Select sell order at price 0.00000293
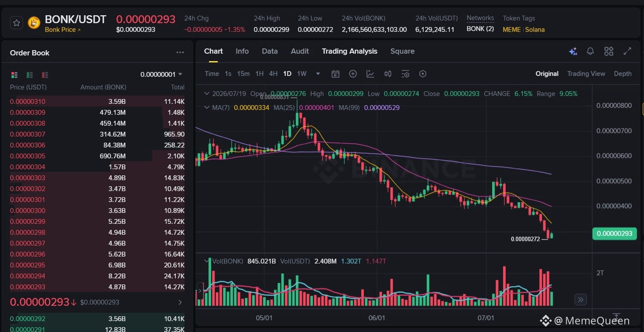This screenshot has width=644, height=332. pos(97,287)
